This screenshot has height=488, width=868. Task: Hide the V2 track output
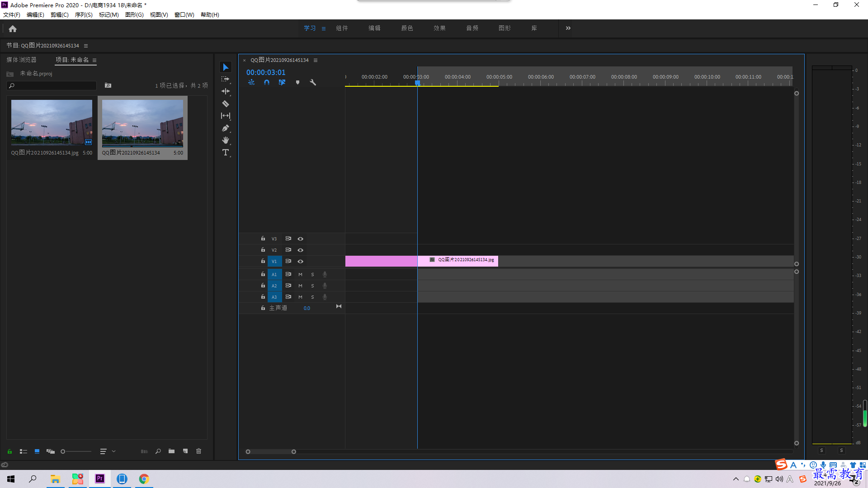click(300, 250)
